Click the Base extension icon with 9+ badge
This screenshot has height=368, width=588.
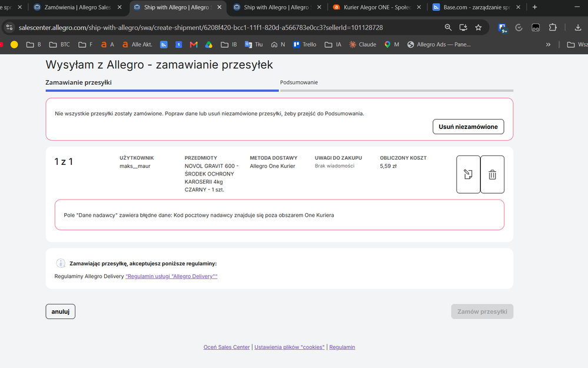(x=502, y=28)
